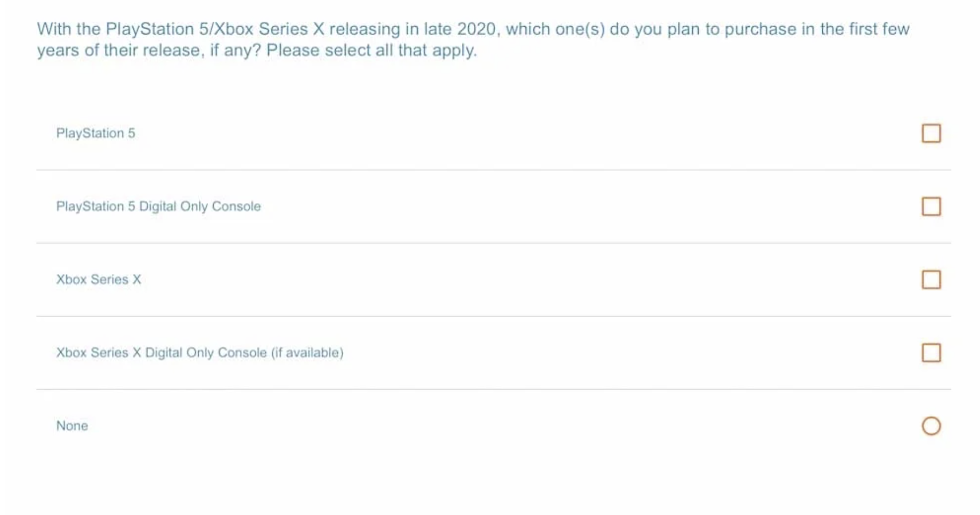Click the "(if available)" text in Xbox option
This screenshot has width=980, height=515.
[x=307, y=352]
